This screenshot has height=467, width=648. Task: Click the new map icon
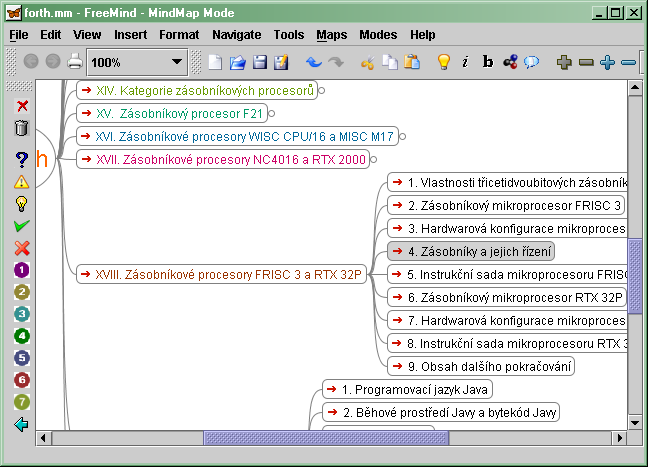coord(215,62)
